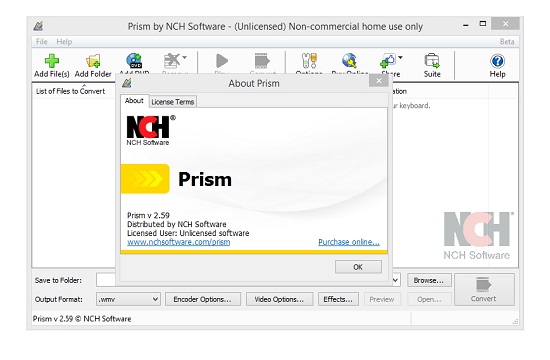Click the Help question mark icon
550x360 pixels.
pos(497,61)
